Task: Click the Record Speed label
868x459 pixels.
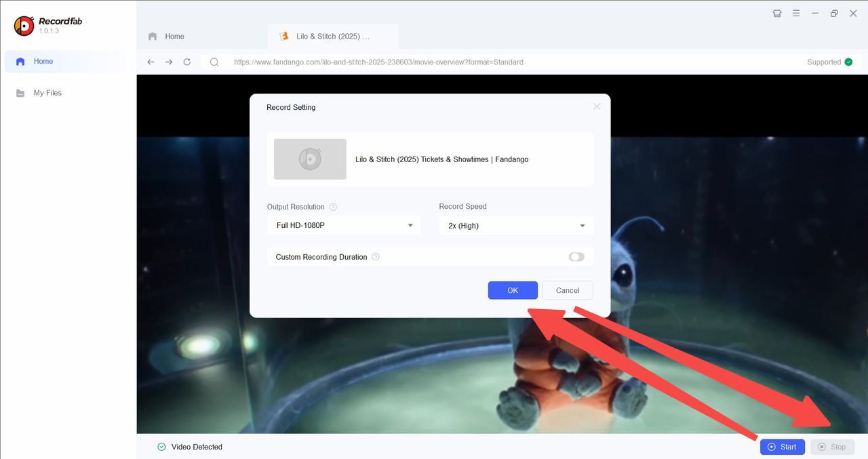Action: point(463,207)
